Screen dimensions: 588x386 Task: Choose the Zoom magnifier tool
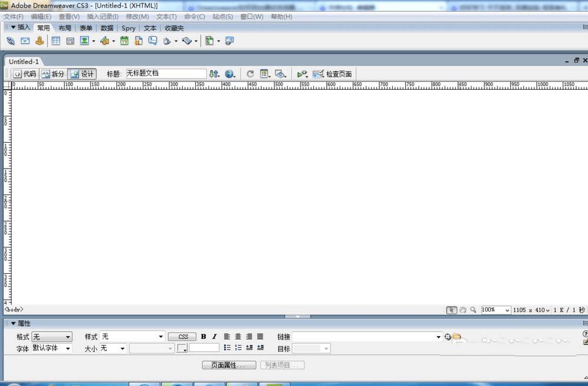point(473,310)
